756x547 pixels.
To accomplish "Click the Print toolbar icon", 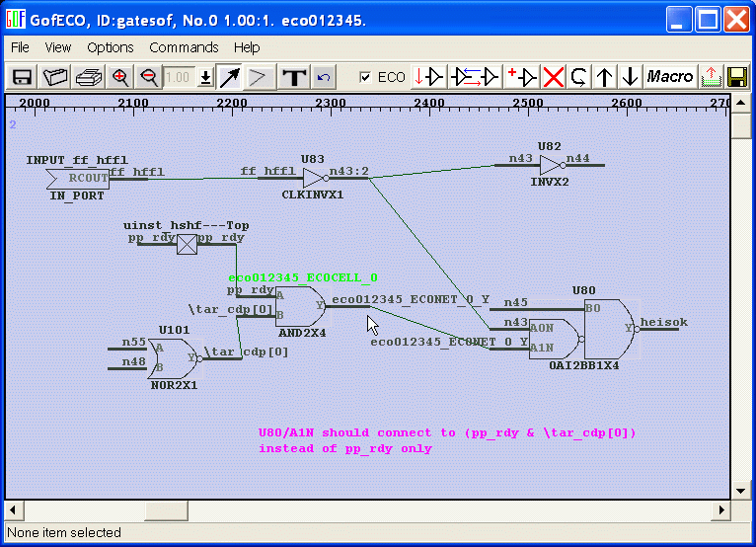I will point(89,77).
